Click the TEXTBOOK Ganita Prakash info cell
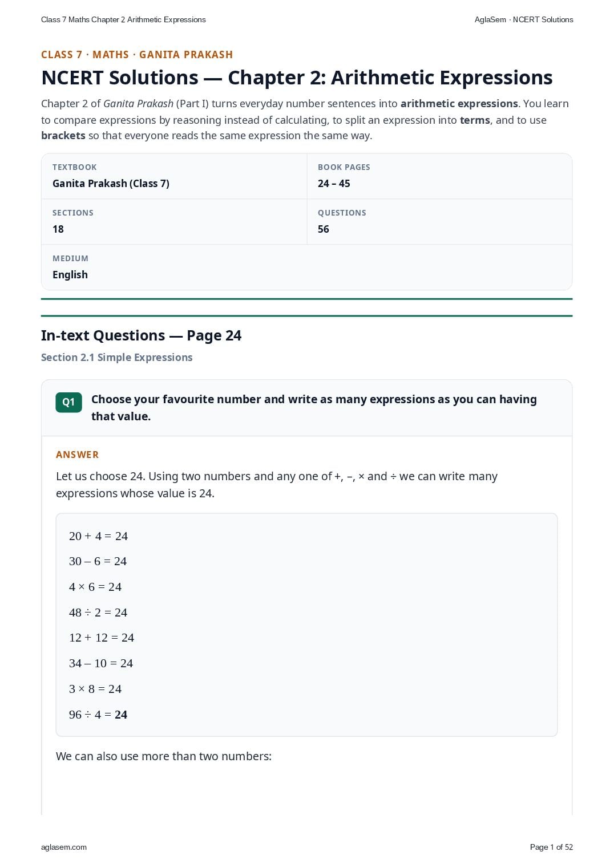This screenshot has width=614, height=868. pyautogui.click(x=174, y=176)
